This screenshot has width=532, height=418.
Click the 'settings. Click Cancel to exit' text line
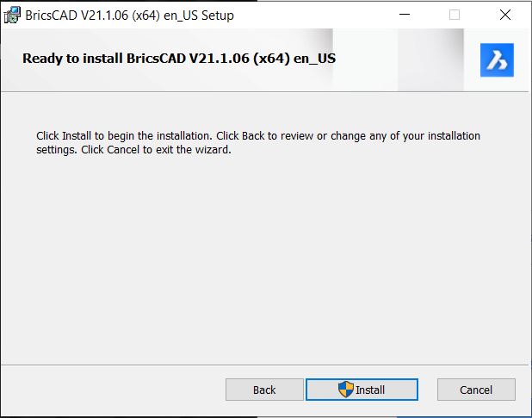pos(133,149)
